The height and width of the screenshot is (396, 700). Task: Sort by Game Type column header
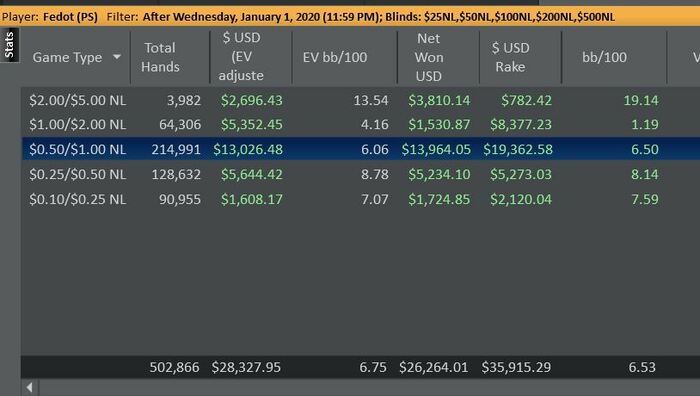67,57
